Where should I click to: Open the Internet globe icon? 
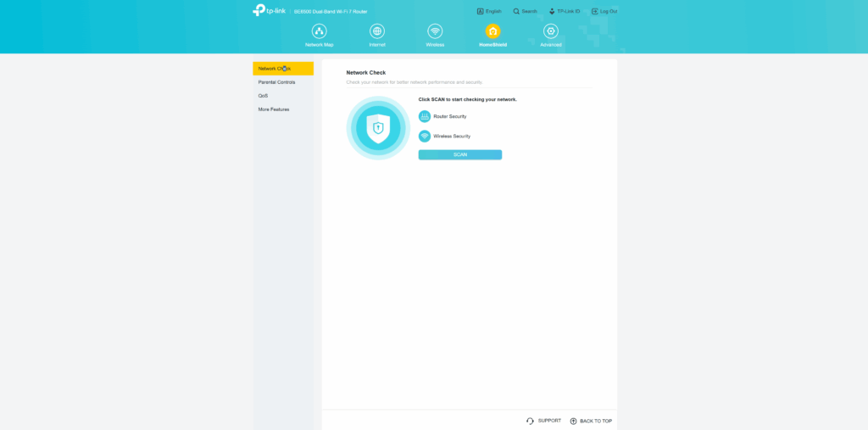[x=377, y=31]
